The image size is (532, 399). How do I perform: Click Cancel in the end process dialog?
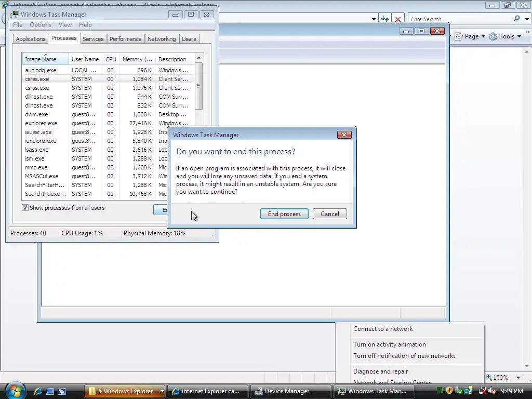click(330, 214)
